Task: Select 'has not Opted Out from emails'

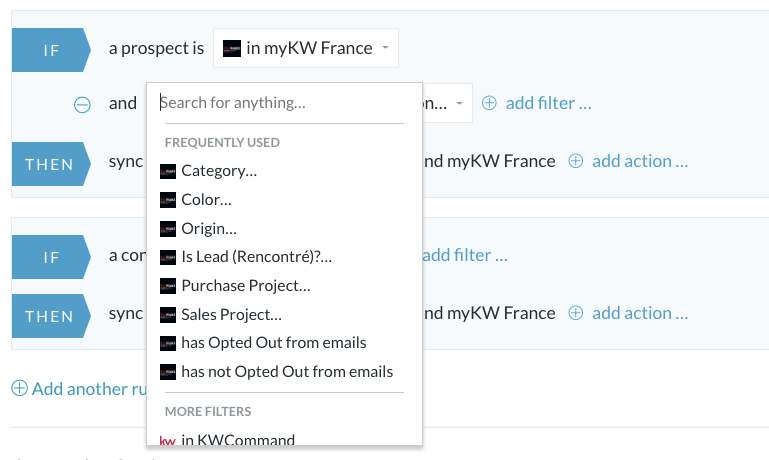Action: click(287, 372)
